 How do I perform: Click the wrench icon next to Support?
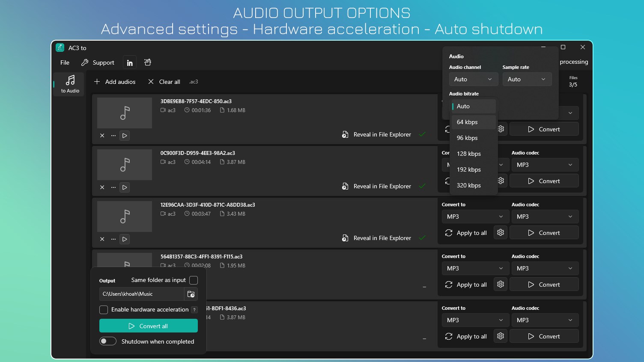tap(84, 62)
